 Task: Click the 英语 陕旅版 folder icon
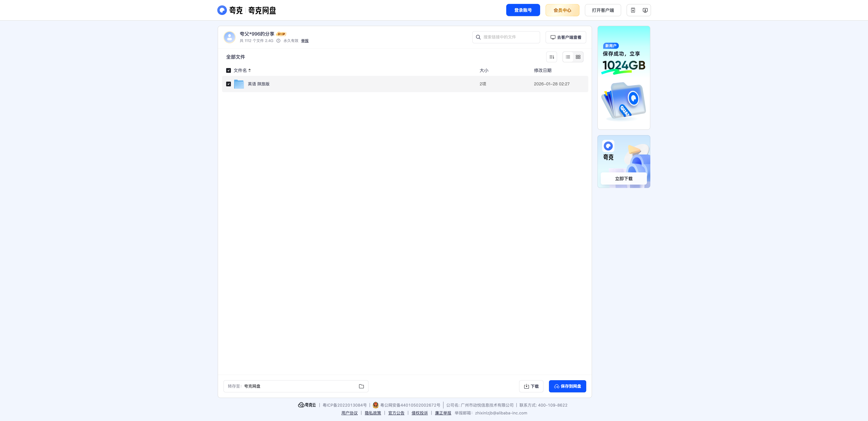[239, 84]
